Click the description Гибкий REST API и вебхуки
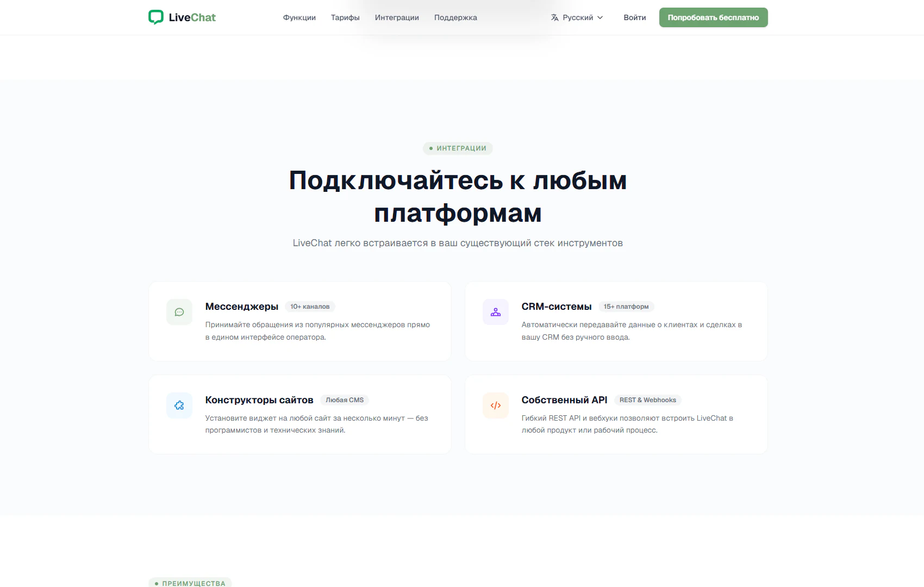This screenshot has height=587, width=924. (x=627, y=424)
